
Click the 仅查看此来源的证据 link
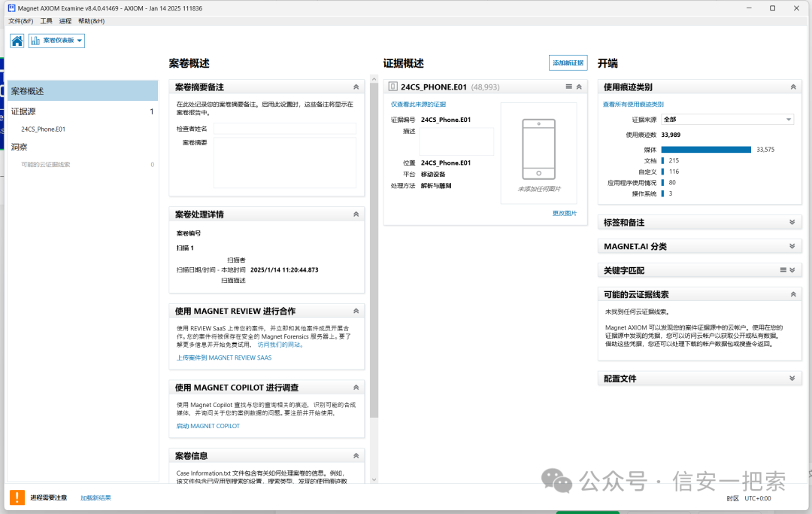tap(418, 104)
